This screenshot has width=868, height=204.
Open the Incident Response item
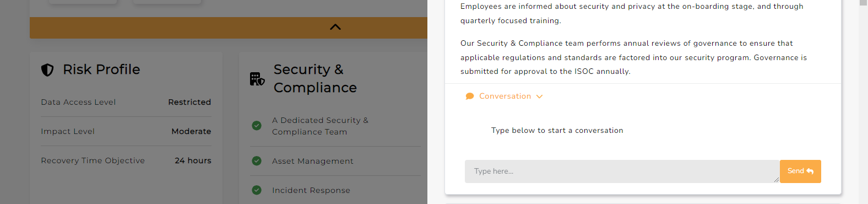coord(311,190)
